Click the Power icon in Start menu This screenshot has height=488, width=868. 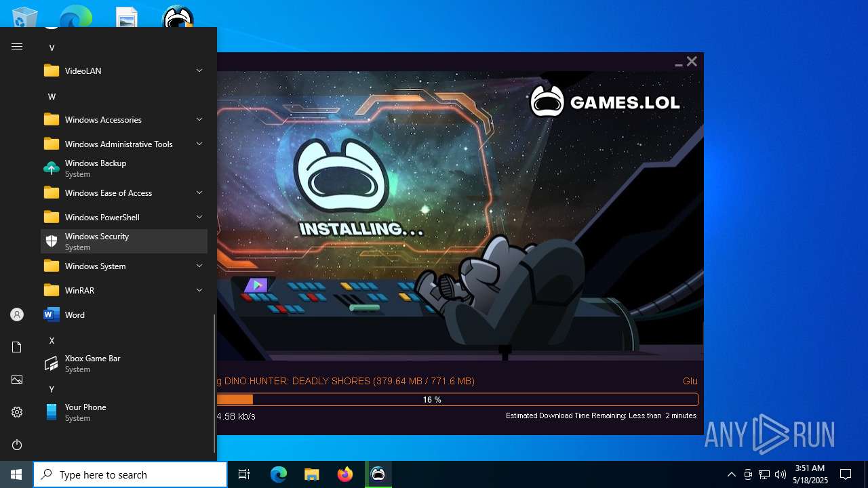17,445
